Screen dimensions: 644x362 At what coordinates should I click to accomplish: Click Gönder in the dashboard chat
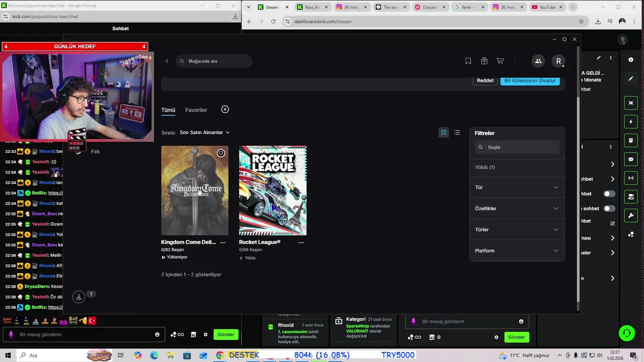[517, 337]
